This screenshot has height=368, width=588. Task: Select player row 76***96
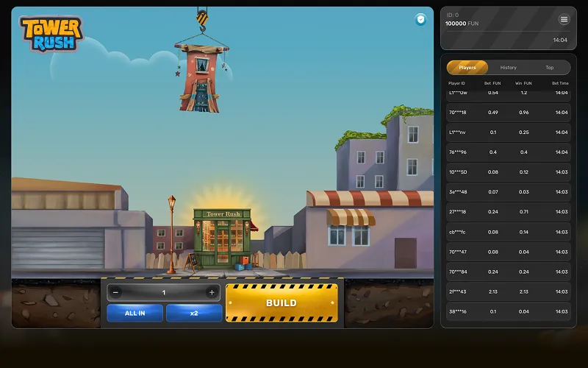pyautogui.click(x=508, y=152)
